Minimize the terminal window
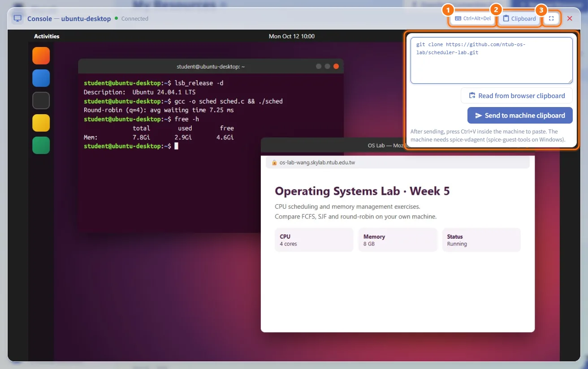The width and height of the screenshot is (588, 369). [x=319, y=66]
